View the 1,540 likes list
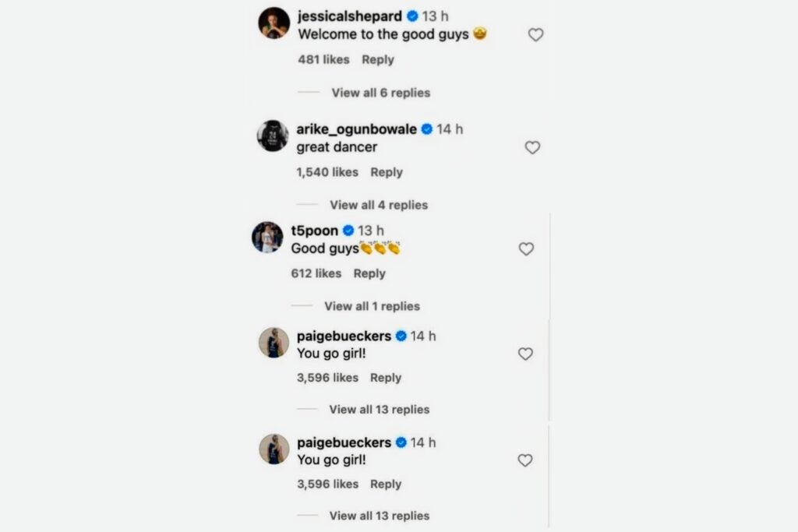This screenshot has height=532, width=798. [327, 172]
